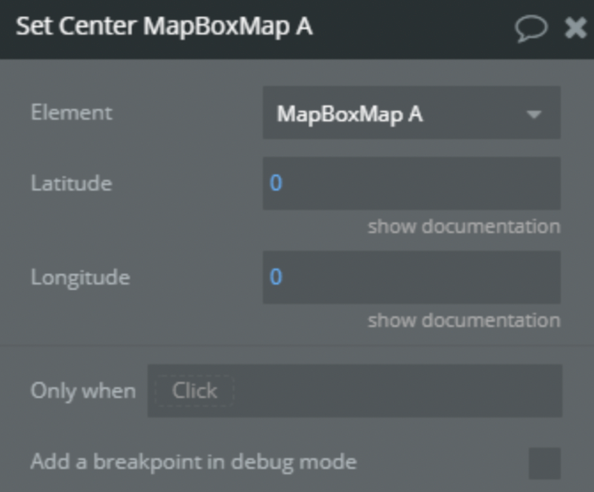Click the Longitude value field
Image resolution: width=594 pixels, height=492 pixels.
point(412,277)
